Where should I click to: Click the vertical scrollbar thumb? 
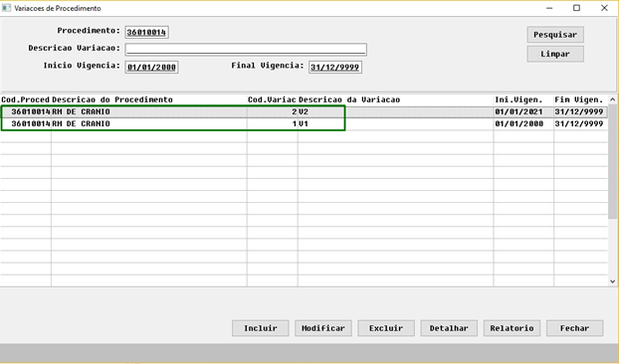pos(612,162)
